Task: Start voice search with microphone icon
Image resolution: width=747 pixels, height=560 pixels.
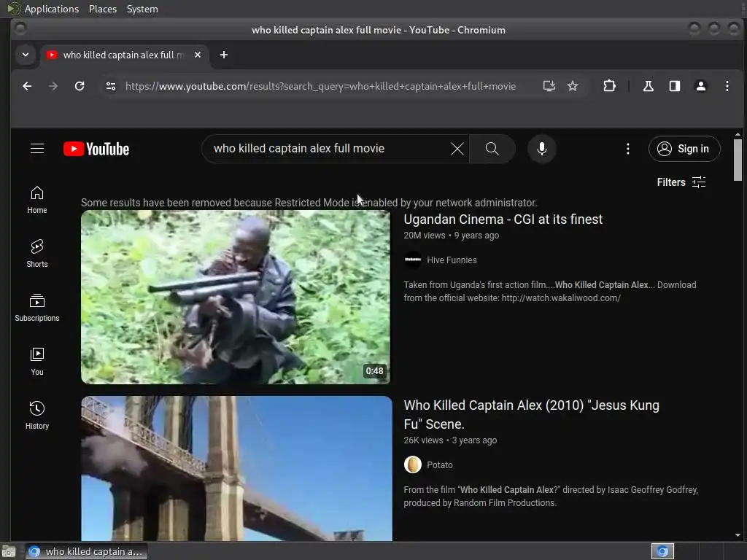Action: 542,149
